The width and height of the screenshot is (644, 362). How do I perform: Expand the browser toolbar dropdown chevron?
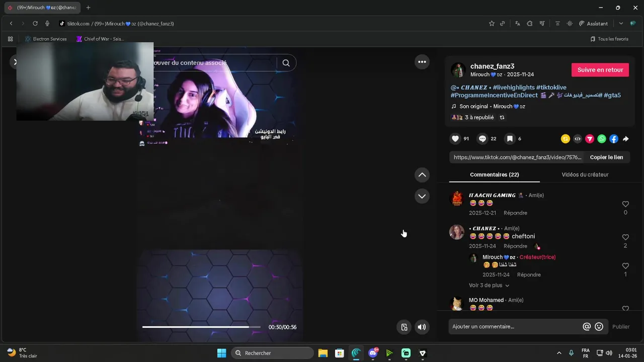click(621, 24)
